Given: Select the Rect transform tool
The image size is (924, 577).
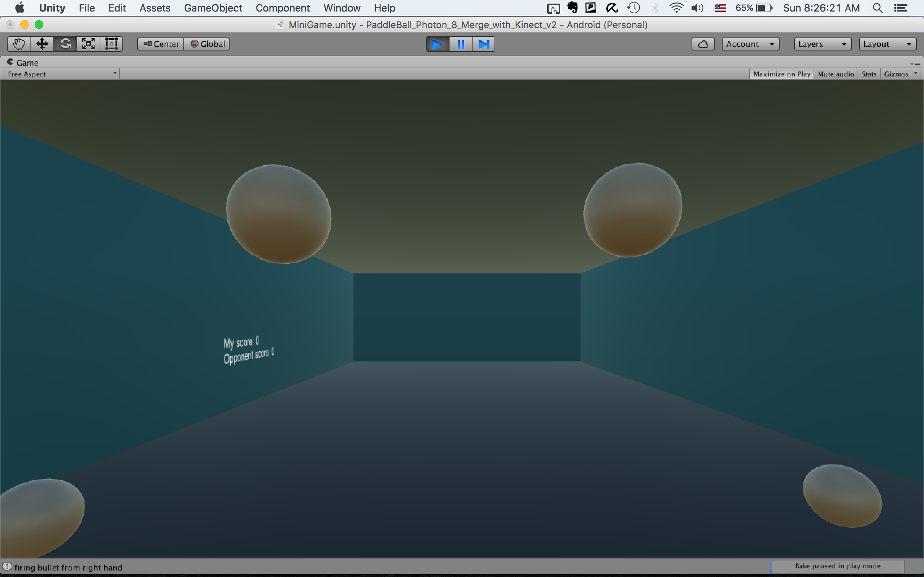Looking at the screenshot, I should [x=111, y=44].
